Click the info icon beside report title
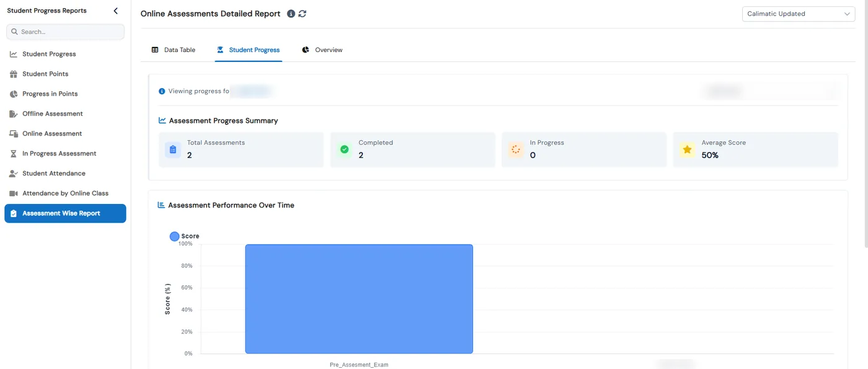 pos(291,14)
